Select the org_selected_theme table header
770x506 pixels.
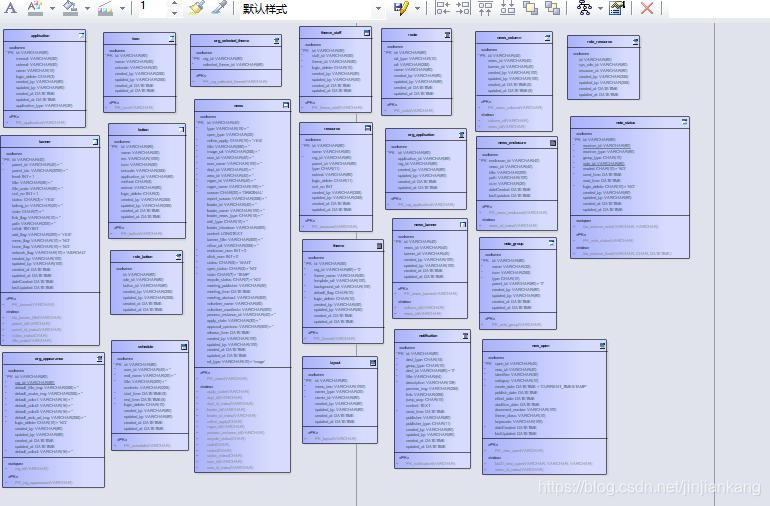pos(236,41)
